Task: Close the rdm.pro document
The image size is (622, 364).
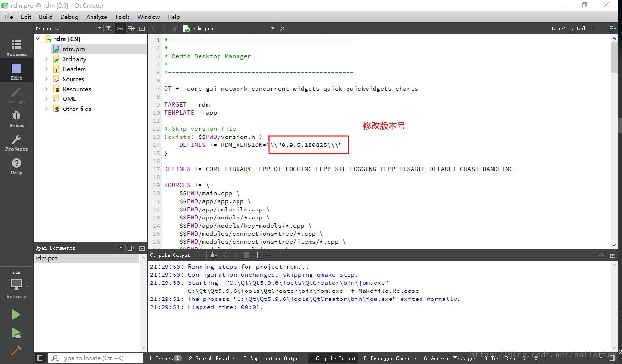Action: (x=282, y=28)
